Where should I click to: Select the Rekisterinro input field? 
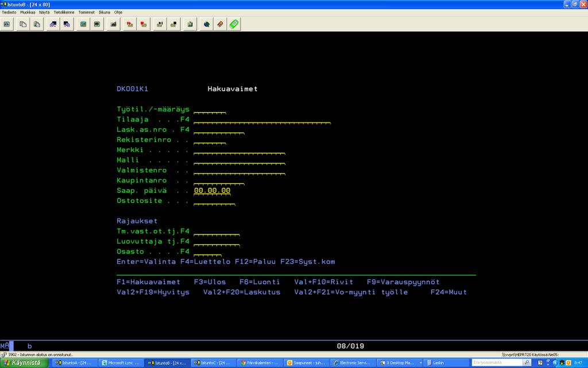[x=210, y=140]
